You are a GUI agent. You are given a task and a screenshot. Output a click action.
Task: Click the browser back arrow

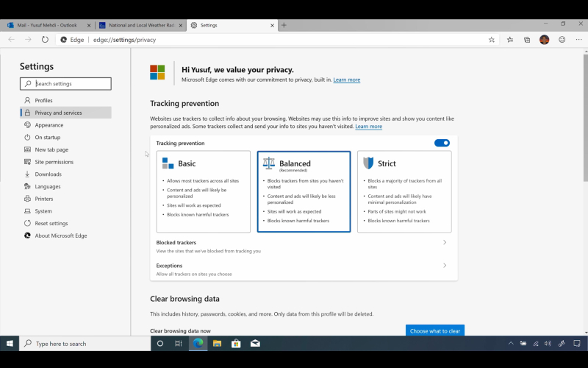point(12,40)
